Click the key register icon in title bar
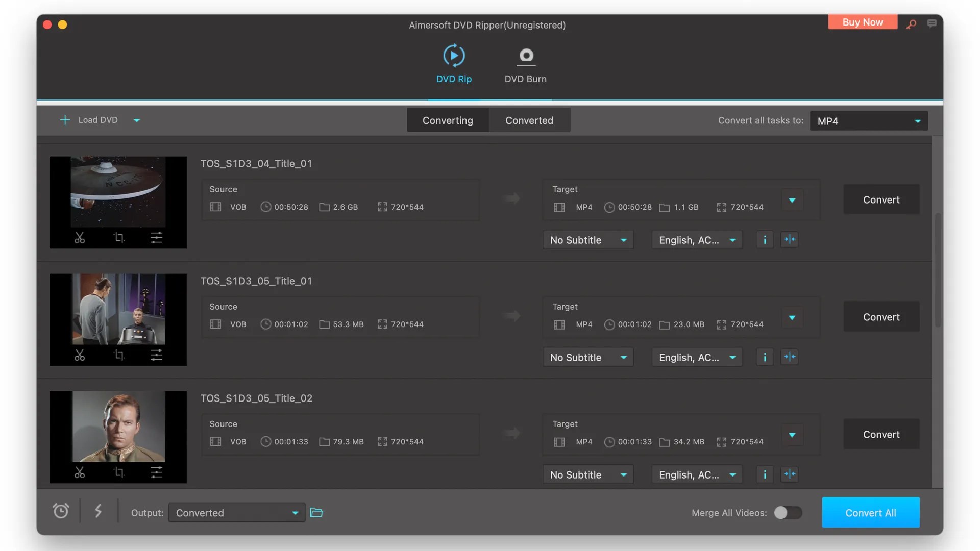 click(x=912, y=24)
